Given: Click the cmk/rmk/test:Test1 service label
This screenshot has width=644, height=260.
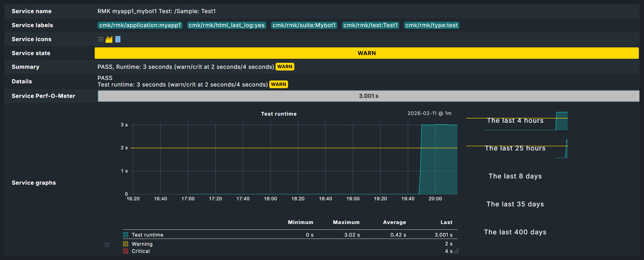Looking at the screenshot, I should click(x=370, y=25).
